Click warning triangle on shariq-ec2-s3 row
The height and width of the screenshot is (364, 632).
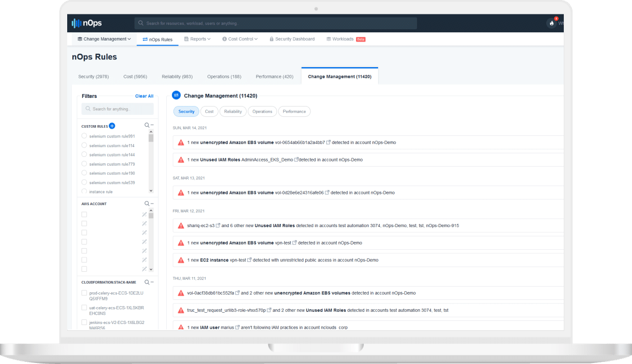181,226
